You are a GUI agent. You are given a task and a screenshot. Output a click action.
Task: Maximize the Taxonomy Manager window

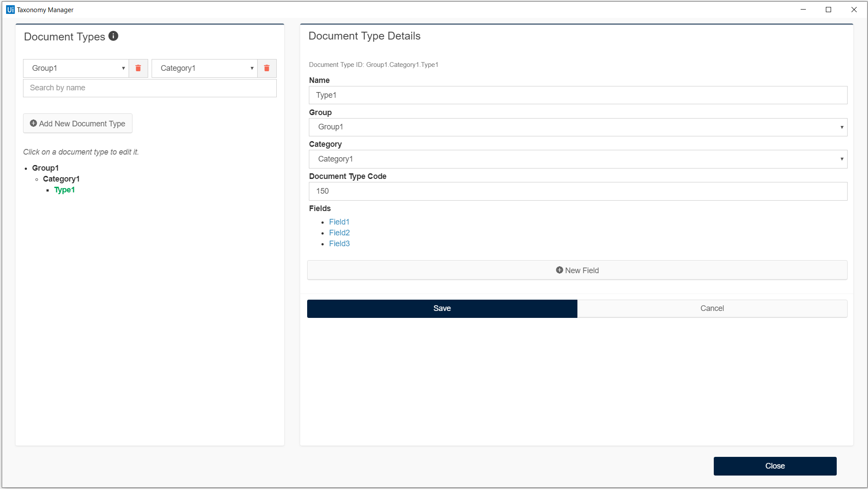coord(828,10)
